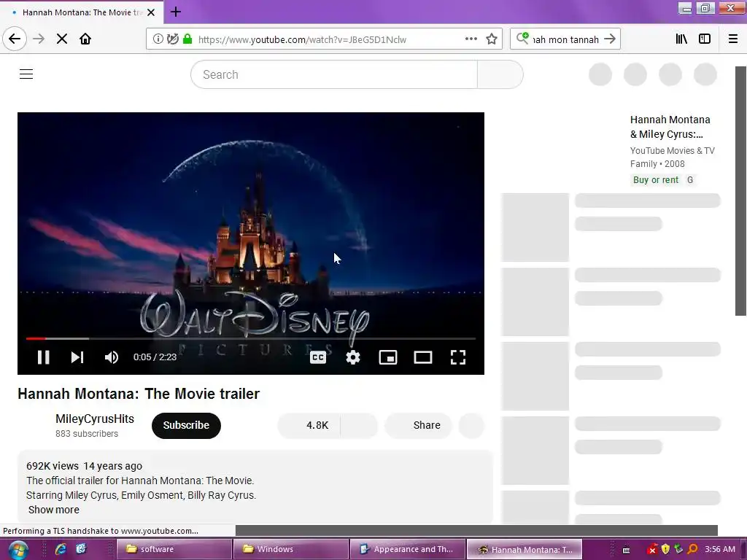Click the search engine magnifier icon
Image resolution: width=747 pixels, height=560 pixels.
(x=522, y=38)
